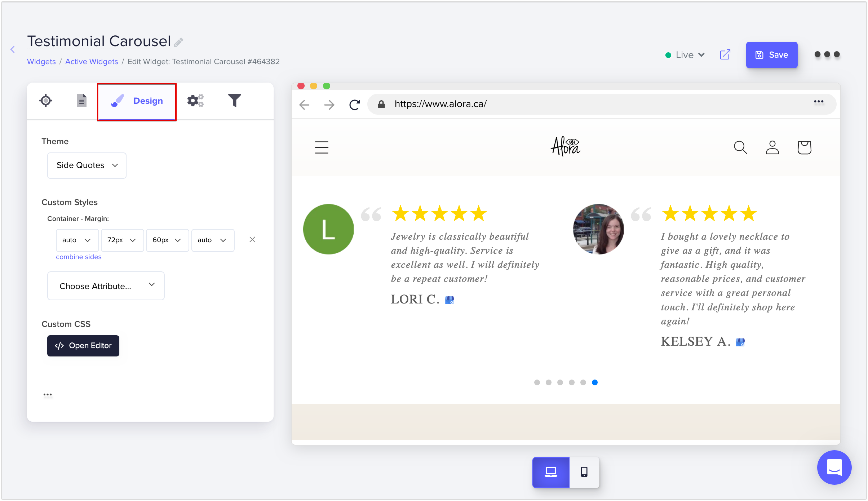Open the filter panel funnel icon
This screenshot has width=868, height=501.
(x=234, y=101)
